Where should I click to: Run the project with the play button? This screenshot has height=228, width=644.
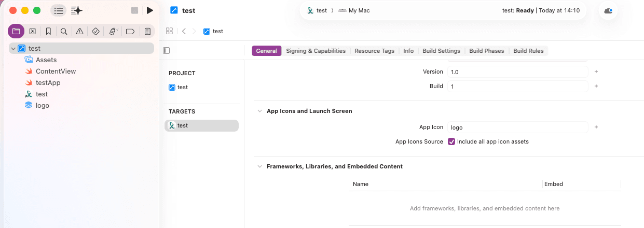(150, 10)
